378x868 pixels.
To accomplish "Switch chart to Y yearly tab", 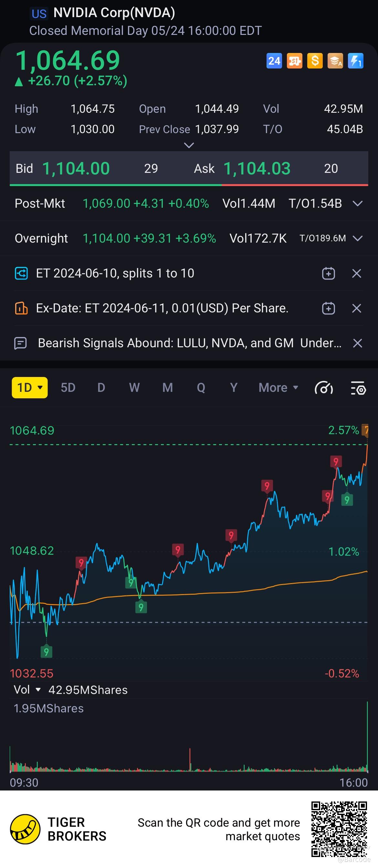I will (234, 388).
